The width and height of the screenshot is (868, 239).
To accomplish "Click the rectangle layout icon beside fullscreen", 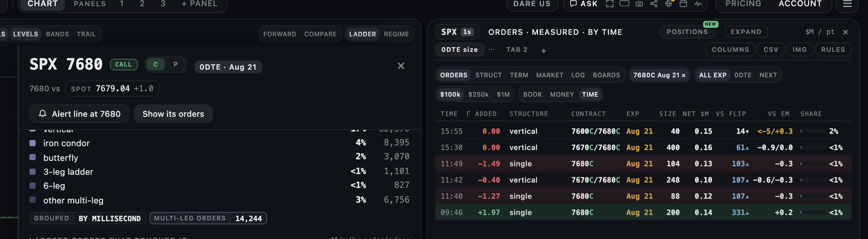I will point(624,4).
